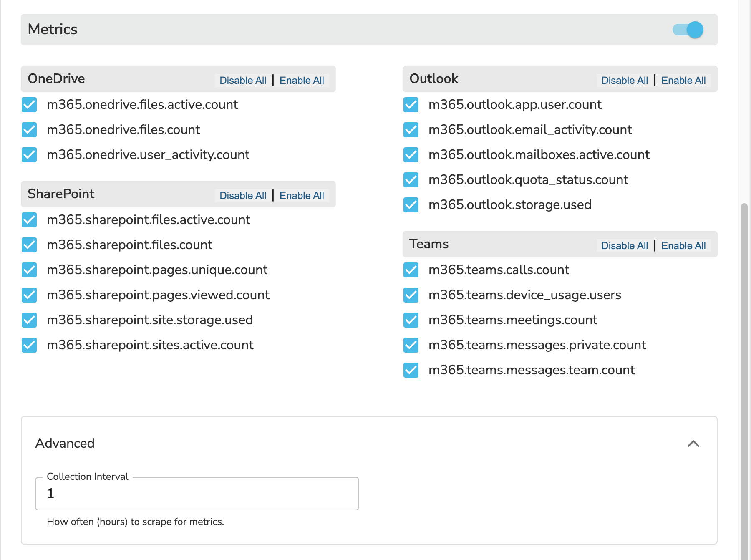The width and height of the screenshot is (751, 560).
Task: Click the m365.onedrive.files.active.count label
Action: tap(142, 105)
